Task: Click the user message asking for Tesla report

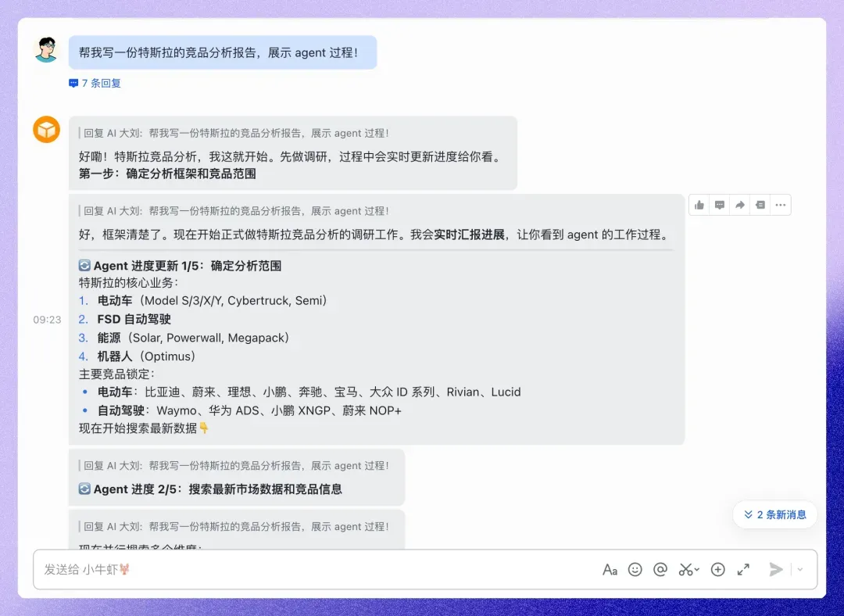Action: pos(222,52)
